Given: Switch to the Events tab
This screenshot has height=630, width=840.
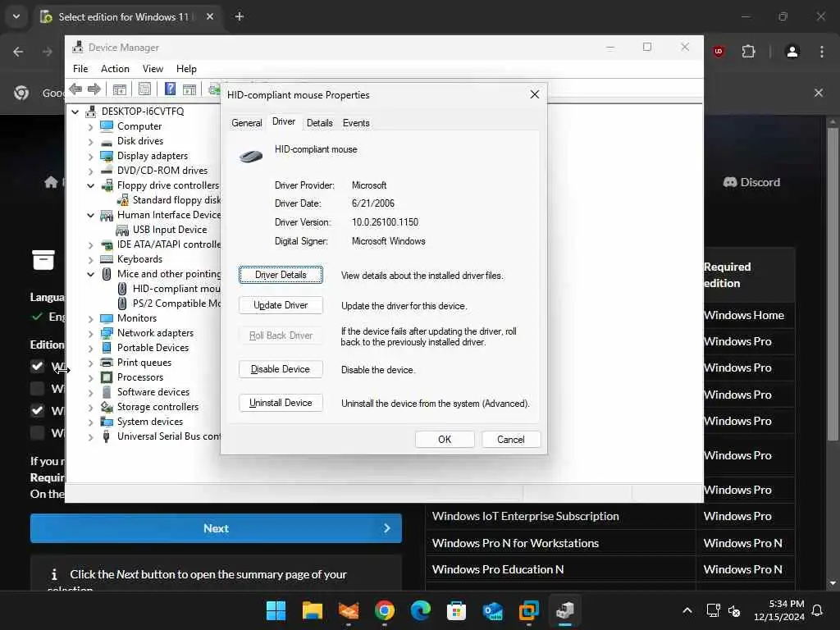Looking at the screenshot, I should [356, 123].
